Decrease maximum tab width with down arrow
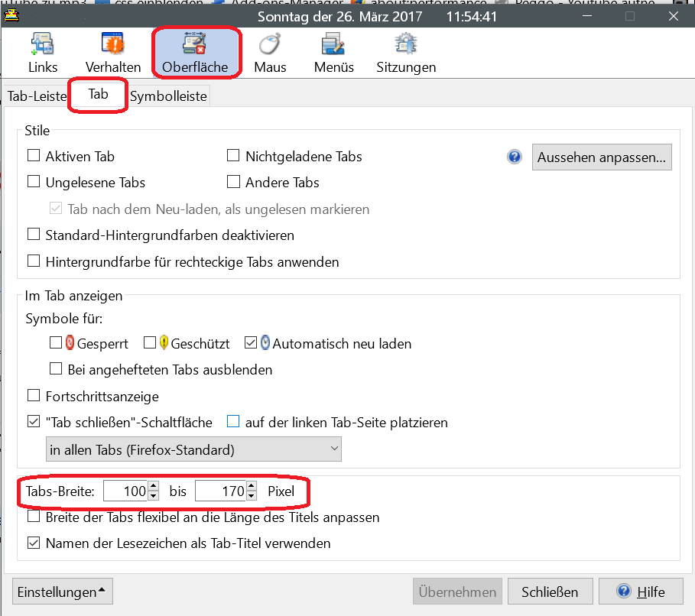 click(252, 496)
